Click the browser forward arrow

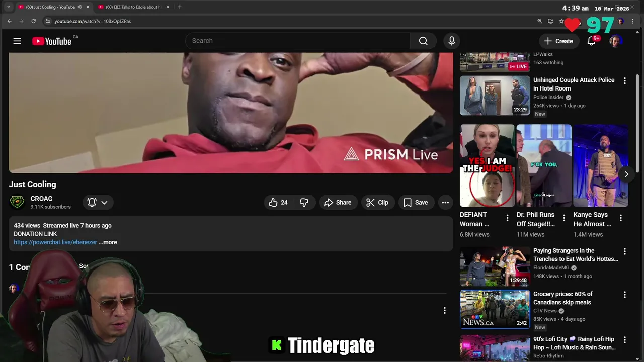21,21
